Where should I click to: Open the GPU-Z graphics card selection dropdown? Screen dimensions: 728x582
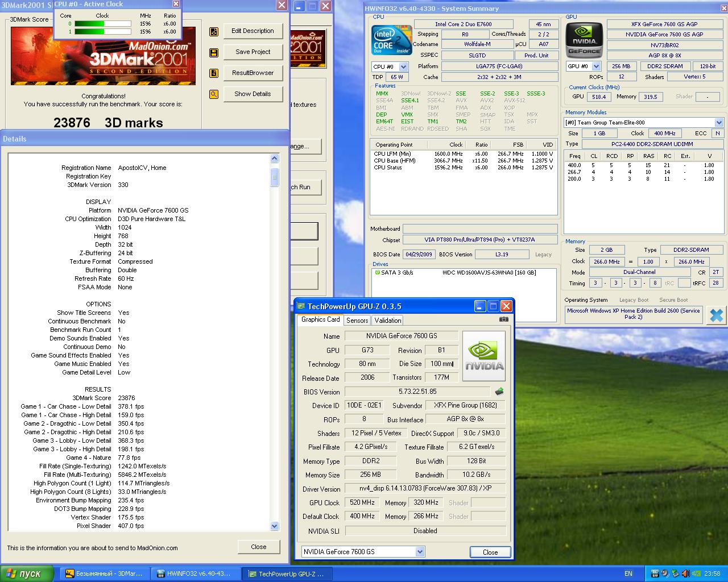420,552
